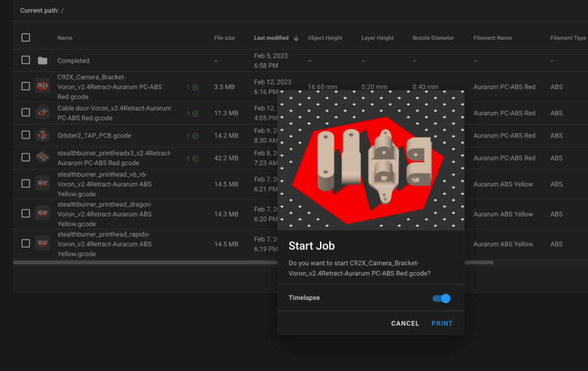The image size is (588, 371).
Task: Click 0.20 mm layer height on C92X row
Action: point(374,87)
